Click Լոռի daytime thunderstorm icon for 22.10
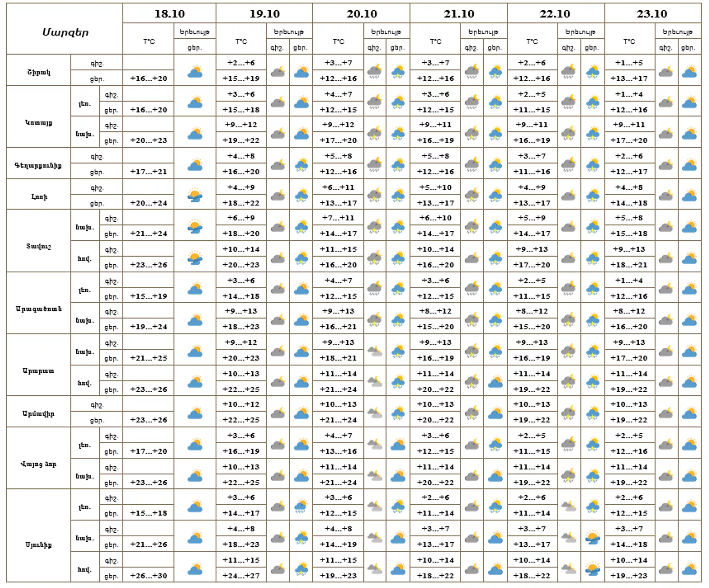The image size is (709, 588). pyautogui.click(x=592, y=195)
